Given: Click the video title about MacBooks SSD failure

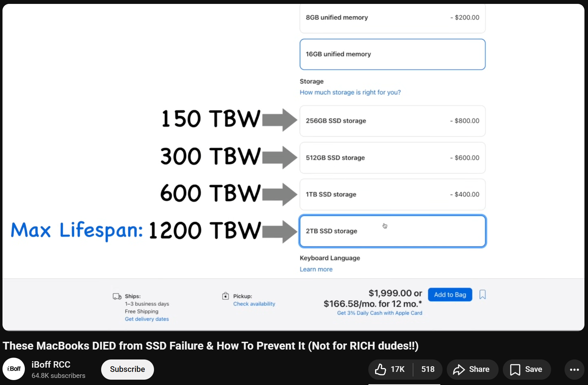Looking at the screenshot, I should (x=211, y=346).
